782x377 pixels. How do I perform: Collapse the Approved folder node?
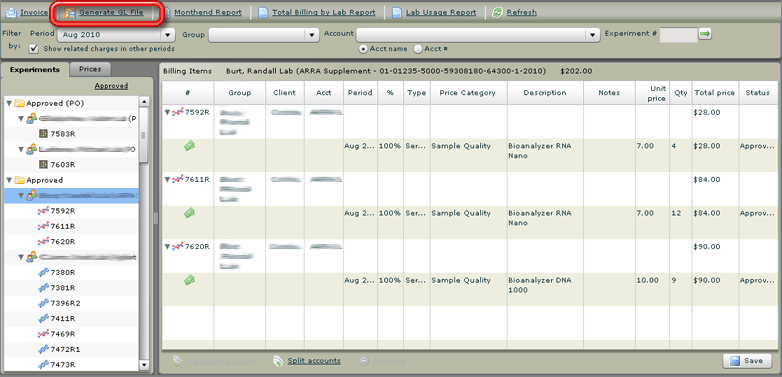pos(9,181)
